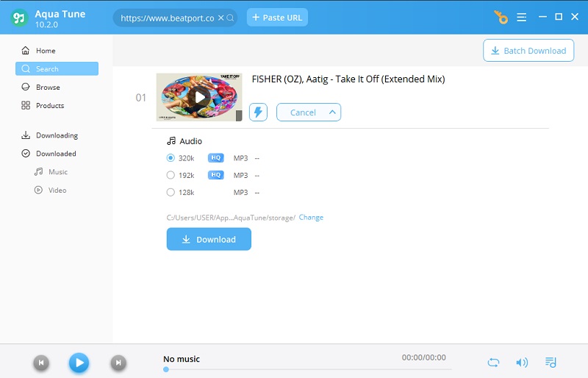Clear the URL field with the X icon
Screen dimensions: 588x378
(x=221, y=18)
